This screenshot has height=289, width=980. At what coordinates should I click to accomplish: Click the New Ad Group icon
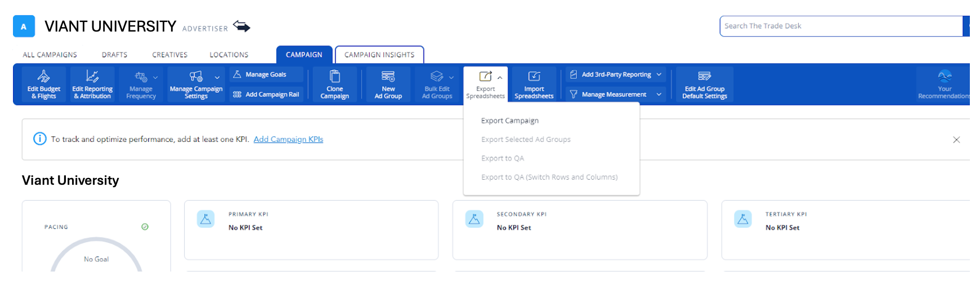coord(388,76)
